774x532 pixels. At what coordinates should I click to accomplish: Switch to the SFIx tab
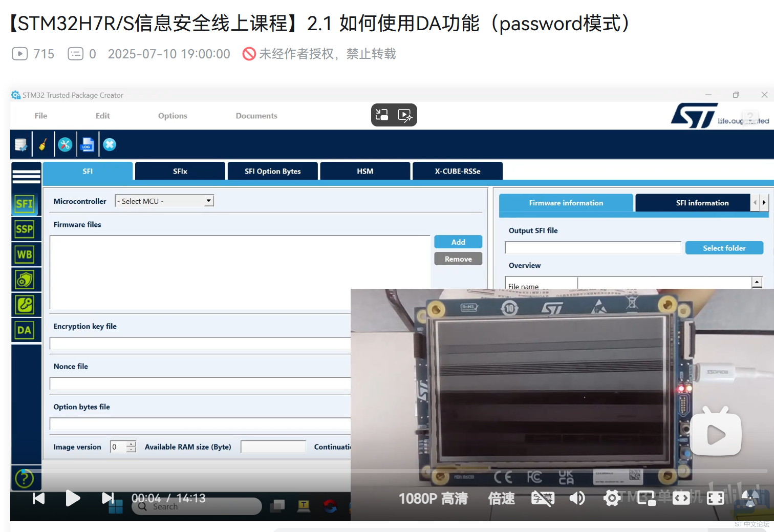[180, 171]
